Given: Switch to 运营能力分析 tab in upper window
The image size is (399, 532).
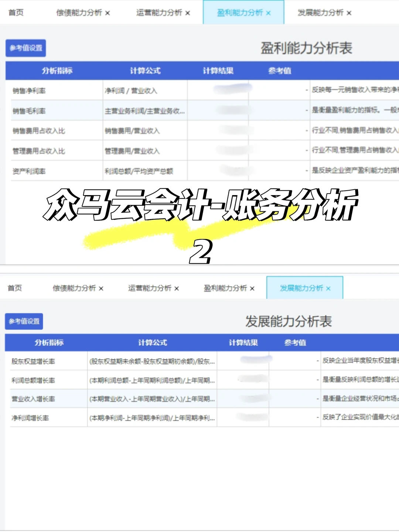Looking at the screenshot, I should (159, 13).
